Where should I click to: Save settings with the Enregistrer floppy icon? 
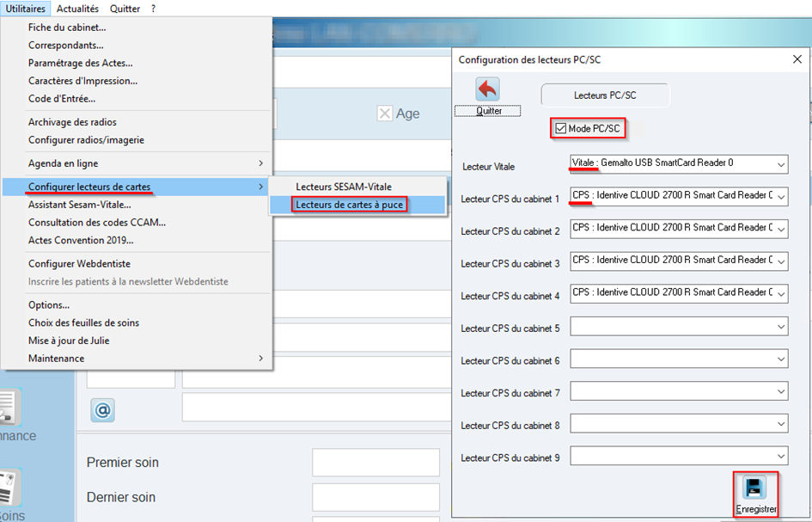click(754, 488)
